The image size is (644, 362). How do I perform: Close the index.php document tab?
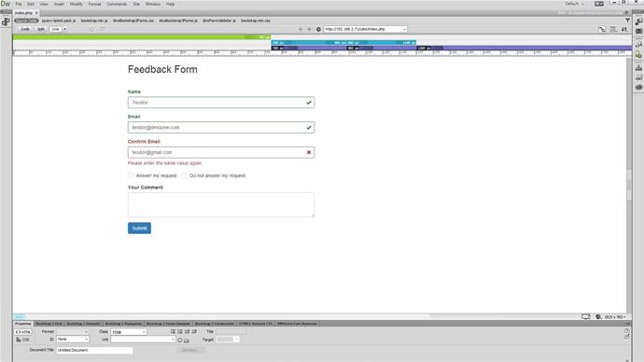pyautogui.click(x=36, y=13)
